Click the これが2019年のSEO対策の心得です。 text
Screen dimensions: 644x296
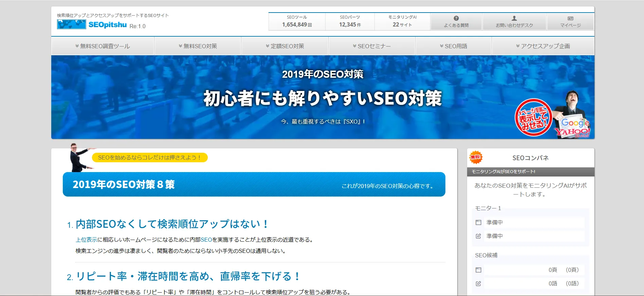(388, 186)
